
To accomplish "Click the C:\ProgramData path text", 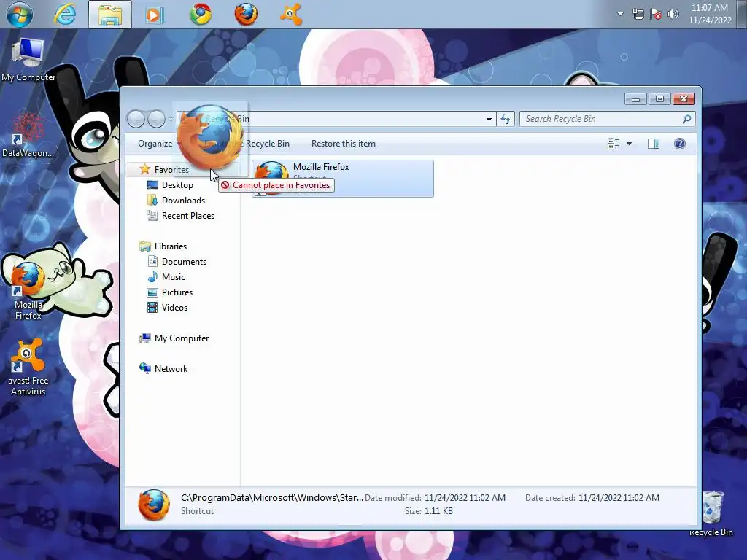I will click(x=272, y=497).
